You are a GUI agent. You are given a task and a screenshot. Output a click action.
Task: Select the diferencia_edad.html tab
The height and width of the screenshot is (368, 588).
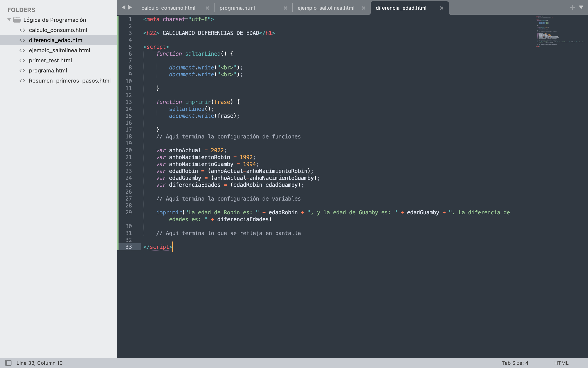[401, 8]
